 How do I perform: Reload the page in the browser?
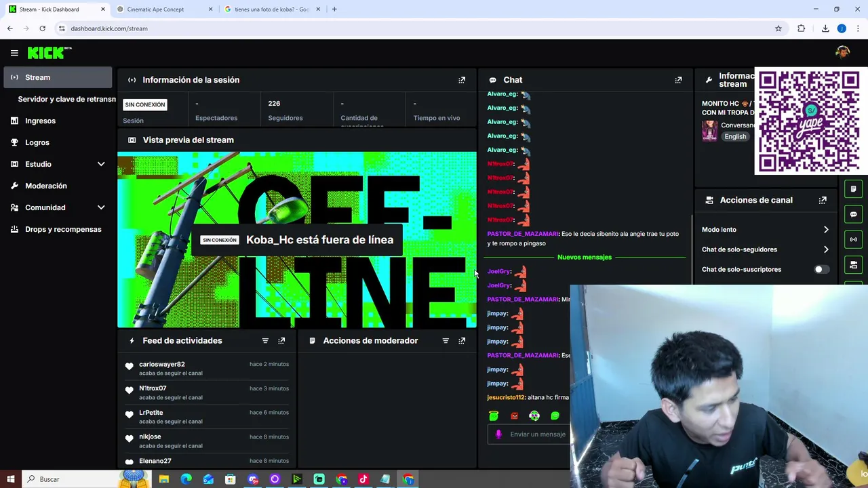(x=42, y=28)
